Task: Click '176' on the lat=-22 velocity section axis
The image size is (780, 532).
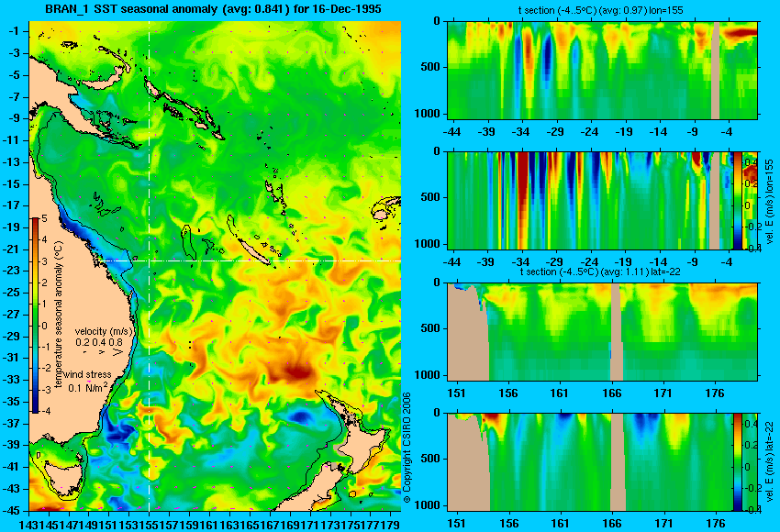Action: pos(716,524)
